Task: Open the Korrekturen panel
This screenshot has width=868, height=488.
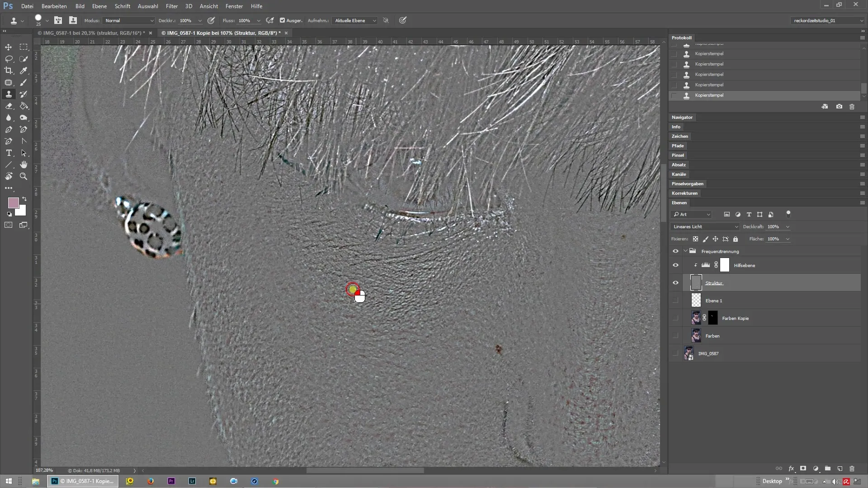Action: tap(684, 193)
